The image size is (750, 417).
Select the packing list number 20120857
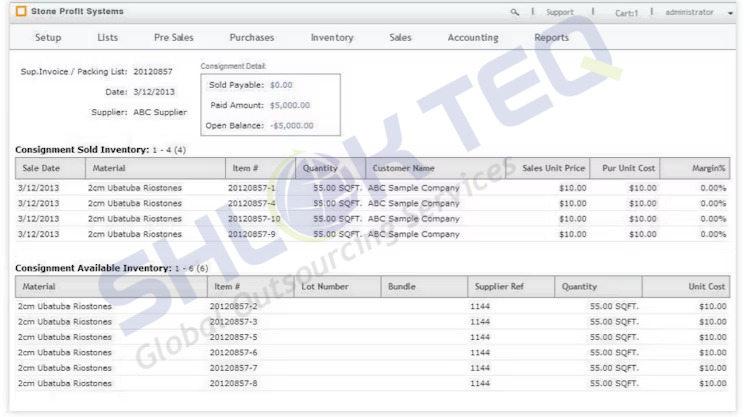click(153, 72)
